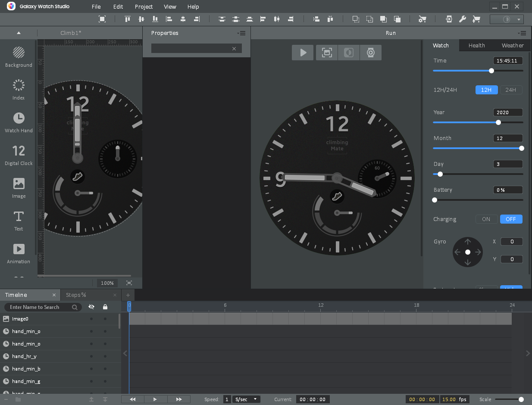Add a new timeline tab
532x405 pixels.
[x=128, y=295]
